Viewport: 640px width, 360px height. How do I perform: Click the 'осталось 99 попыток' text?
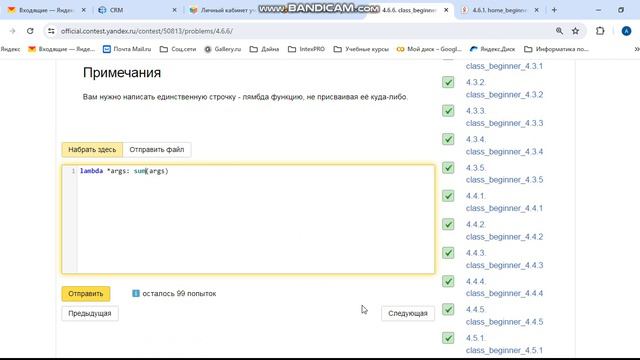[179, 293]
